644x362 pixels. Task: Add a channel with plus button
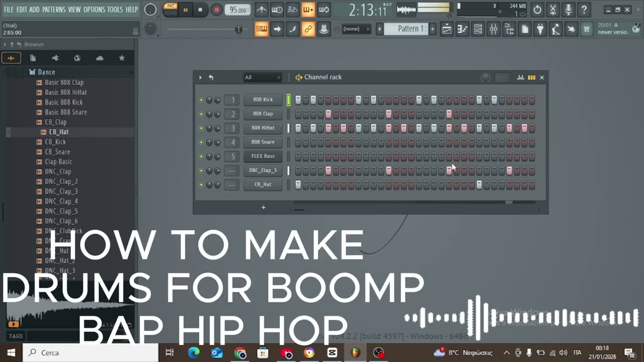263,207
